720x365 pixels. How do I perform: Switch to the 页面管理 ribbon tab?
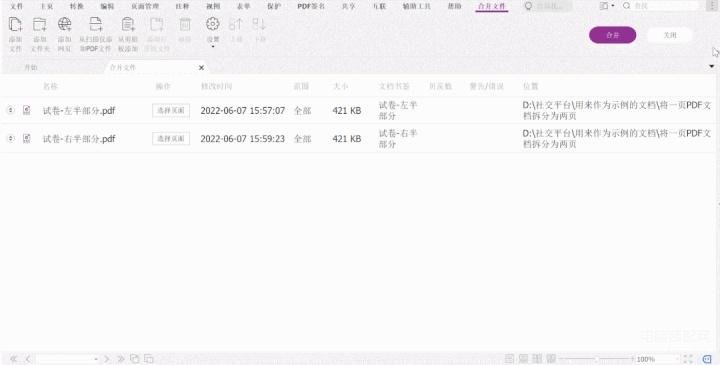145,6
